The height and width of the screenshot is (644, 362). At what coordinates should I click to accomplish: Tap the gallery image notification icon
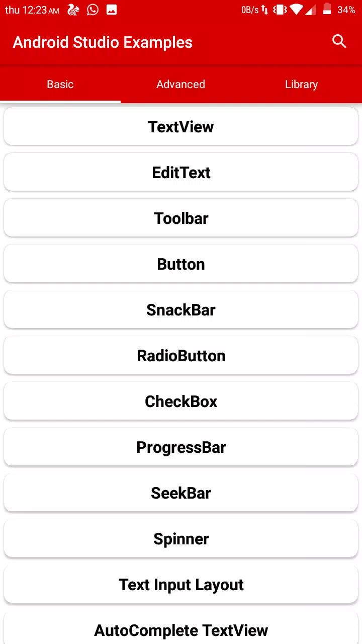click(112, 10)
